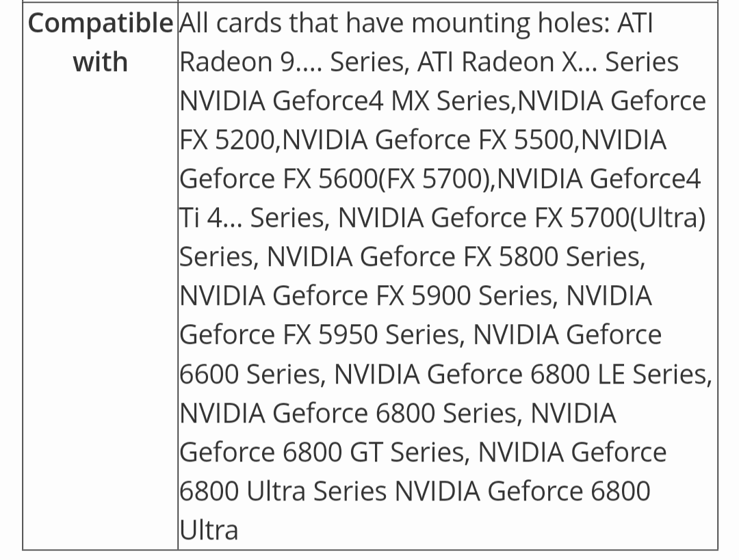
Task: Click the lone "Ultra" on the last line
Action: point(209,530)
